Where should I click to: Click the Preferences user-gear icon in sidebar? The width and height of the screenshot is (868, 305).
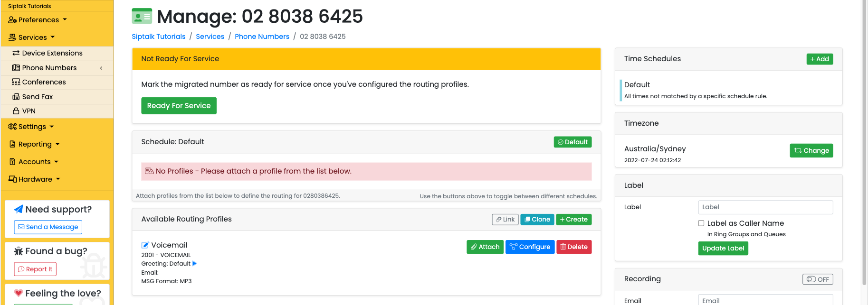click(x=12, y=20)
